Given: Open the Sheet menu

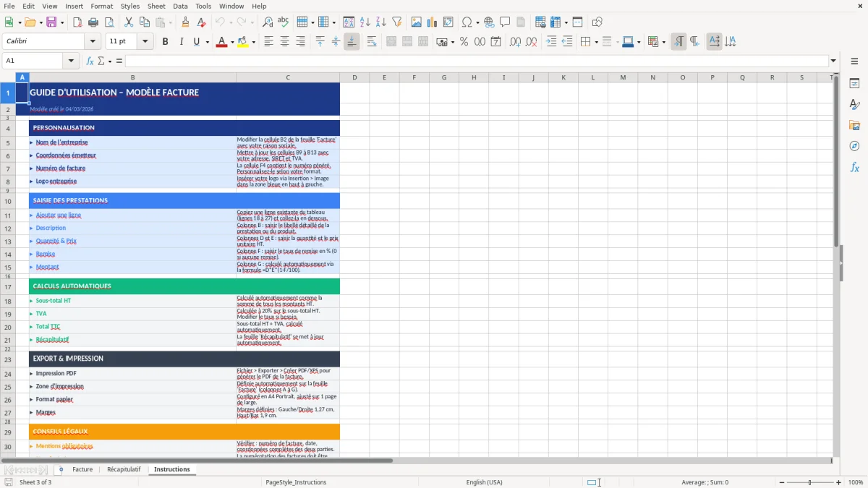Looking at the screenshot, I should coord(156,6).
